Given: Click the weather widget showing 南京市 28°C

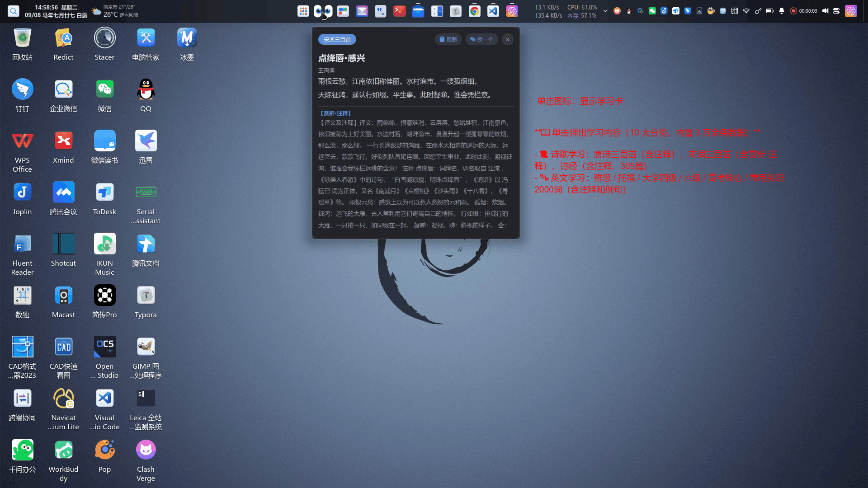Looking at the screenshot, I should (x=115, y=11).
